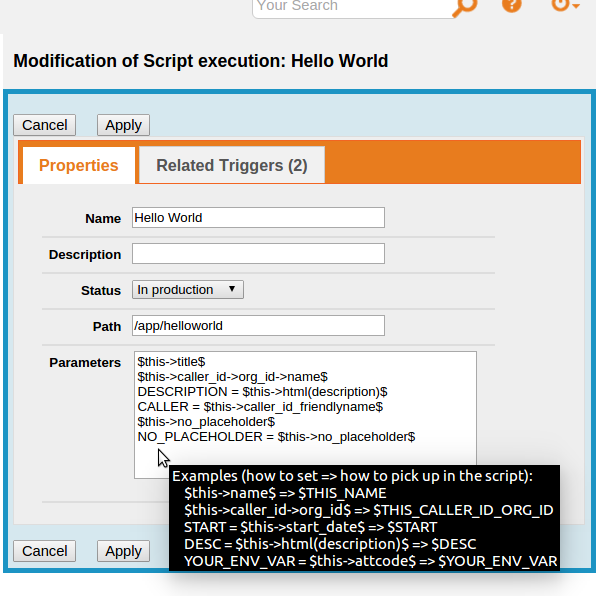Click the arrow of the Status combo box
This screenshot has width=596, height=596.
click(232, 289)
